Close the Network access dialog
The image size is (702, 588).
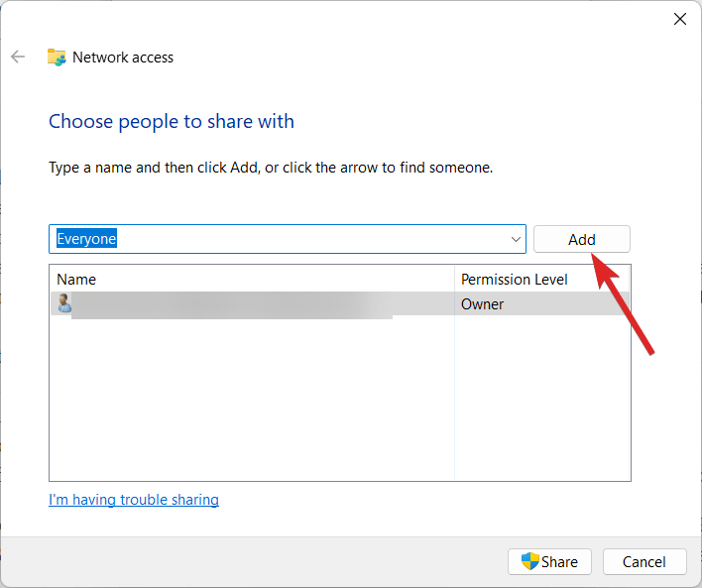click(680, 19)
